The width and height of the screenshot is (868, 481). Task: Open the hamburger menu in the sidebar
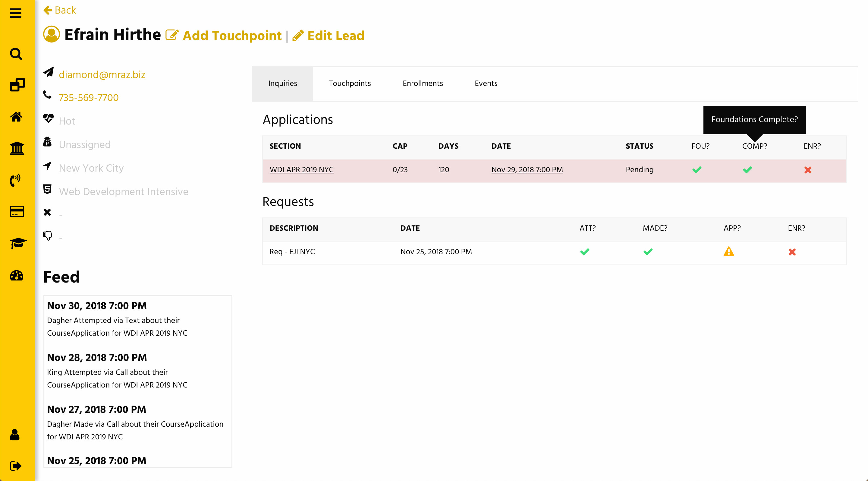click(16, 14)
